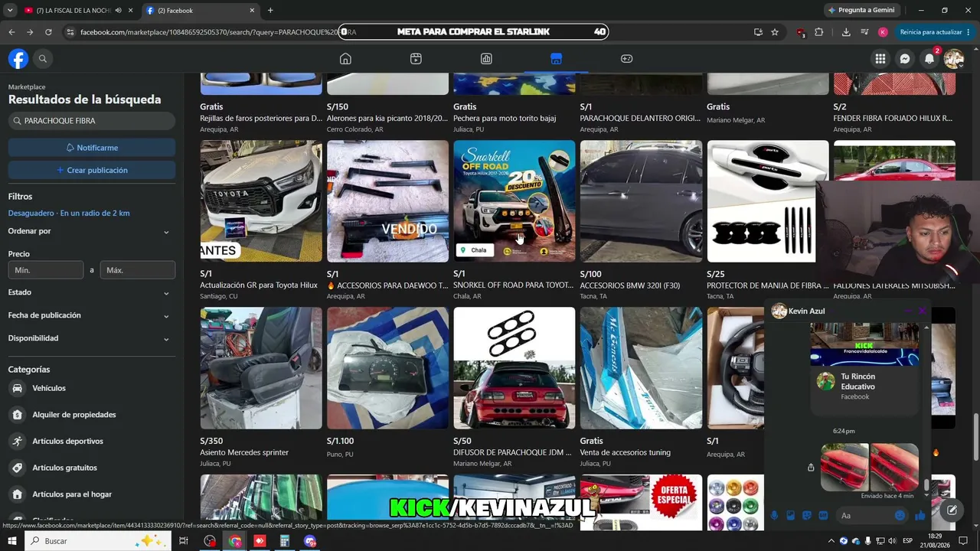
Task: Select the Marketplace tab in Facebook
Action: (557, 59)
